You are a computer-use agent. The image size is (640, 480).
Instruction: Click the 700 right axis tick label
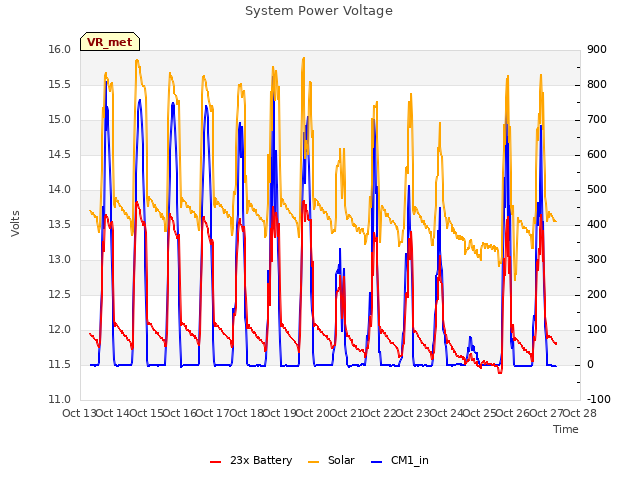point(597,120)
